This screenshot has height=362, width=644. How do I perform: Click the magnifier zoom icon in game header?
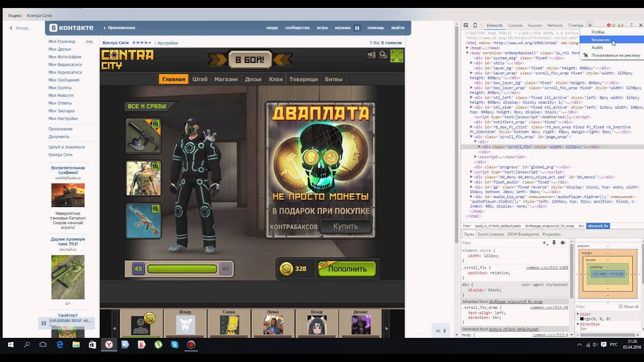coord(383,55)
